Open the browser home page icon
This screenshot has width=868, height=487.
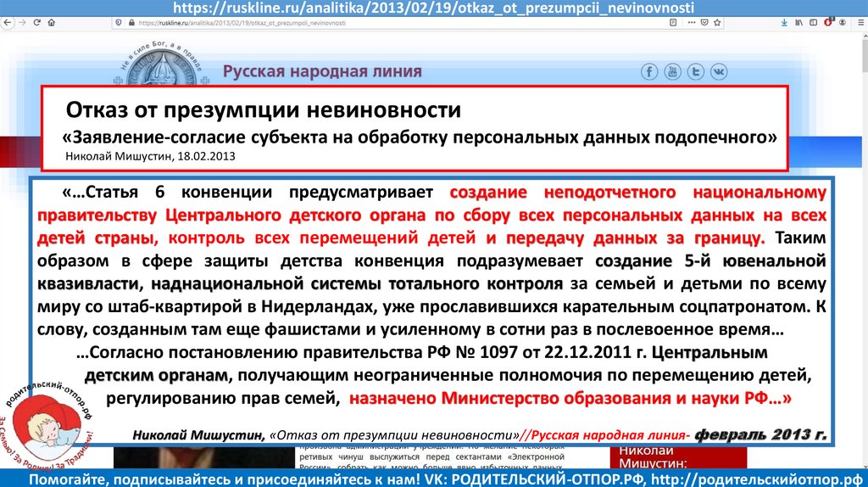[51, 23]
